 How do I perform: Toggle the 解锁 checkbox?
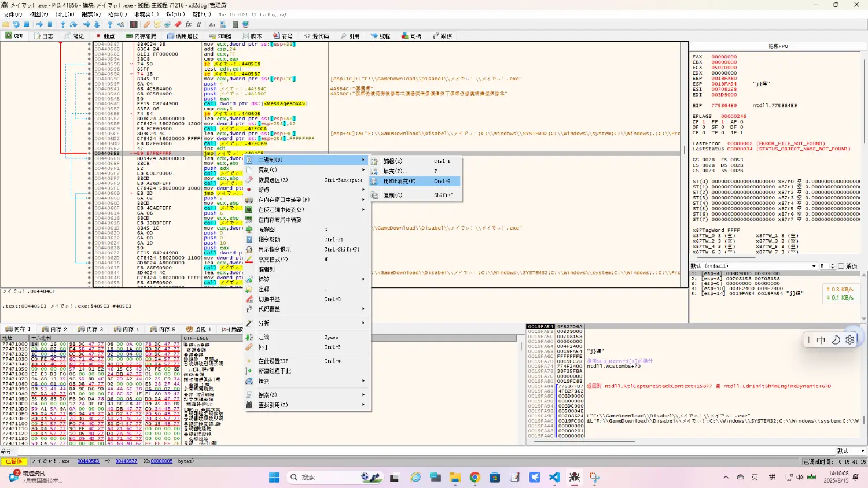point(841,266)
